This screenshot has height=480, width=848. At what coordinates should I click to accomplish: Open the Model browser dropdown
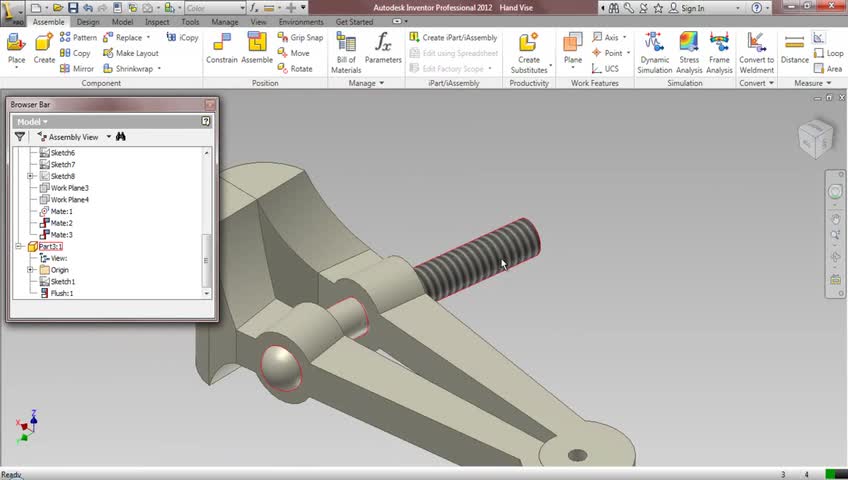[x=32, y=122]
